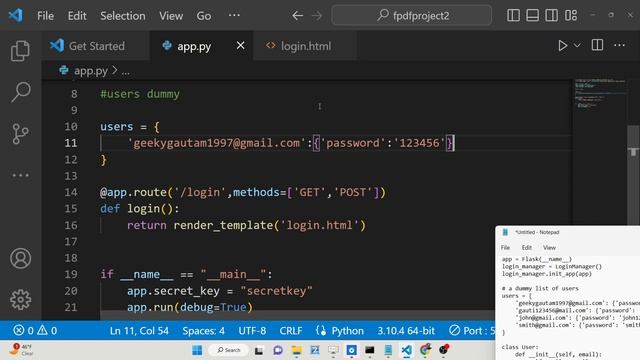Open Edit menu in Notepad window
Screen dimensions: 640x360
(527, 247)
